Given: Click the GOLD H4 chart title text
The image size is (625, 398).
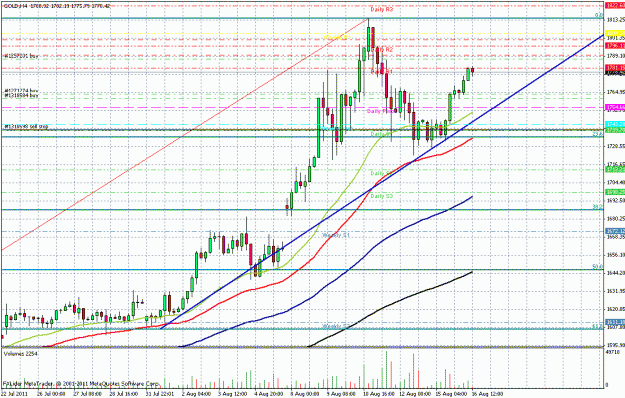Looking at the screenshot, I should click(x=56, y=6).
